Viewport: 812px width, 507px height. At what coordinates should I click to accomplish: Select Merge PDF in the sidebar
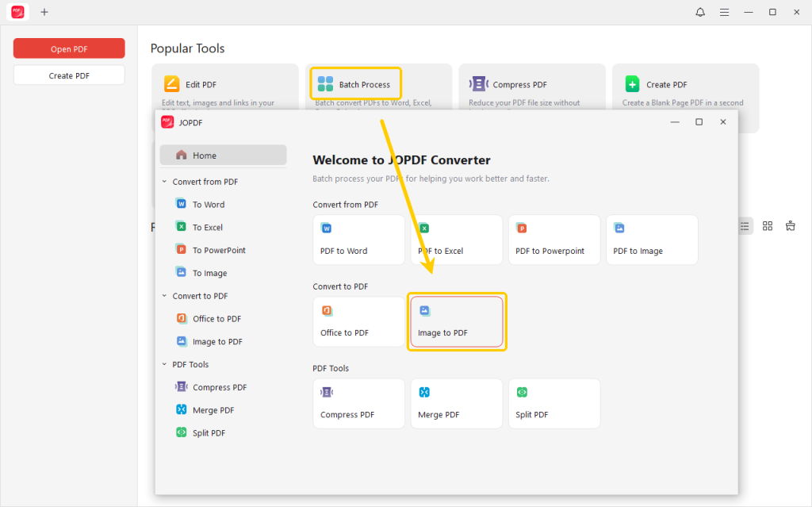pyautogui.click(x=213, y=410)
